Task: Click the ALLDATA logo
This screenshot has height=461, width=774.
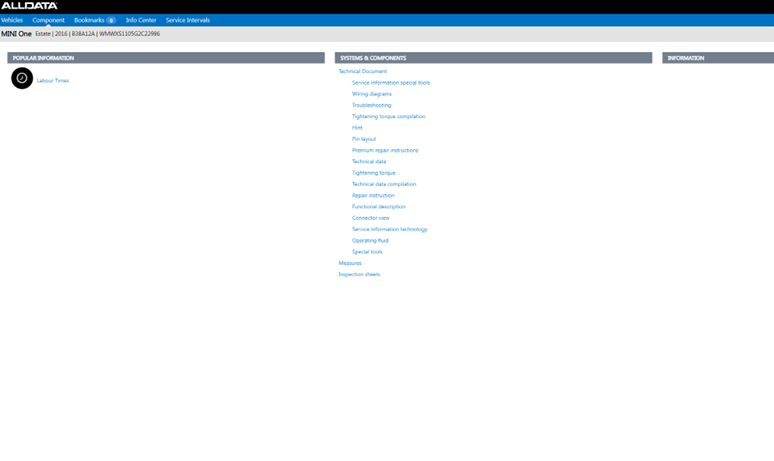Action: 29,6
